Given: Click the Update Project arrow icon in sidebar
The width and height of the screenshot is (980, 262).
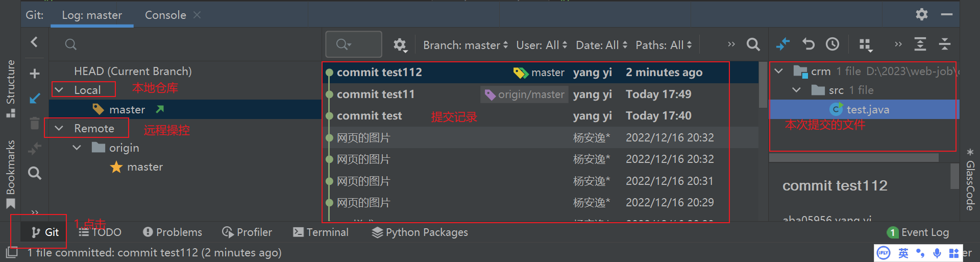Looking at the screenshot, I should [35, 99].
